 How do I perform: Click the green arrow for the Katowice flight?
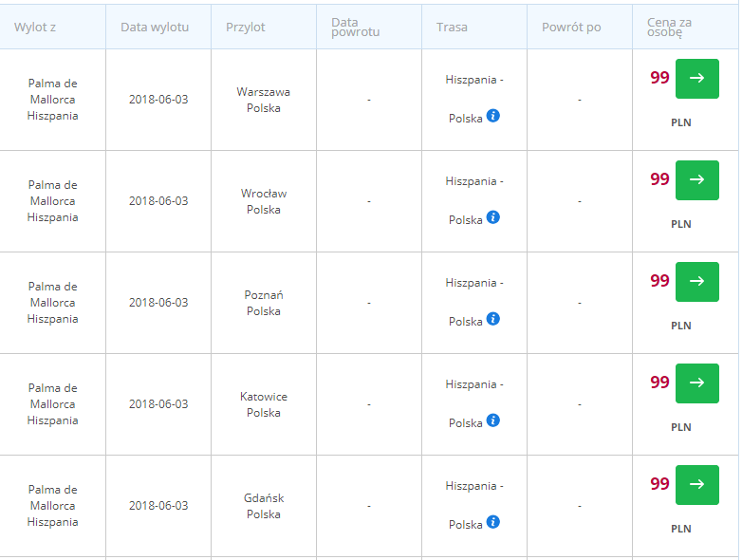click(696, 383)
